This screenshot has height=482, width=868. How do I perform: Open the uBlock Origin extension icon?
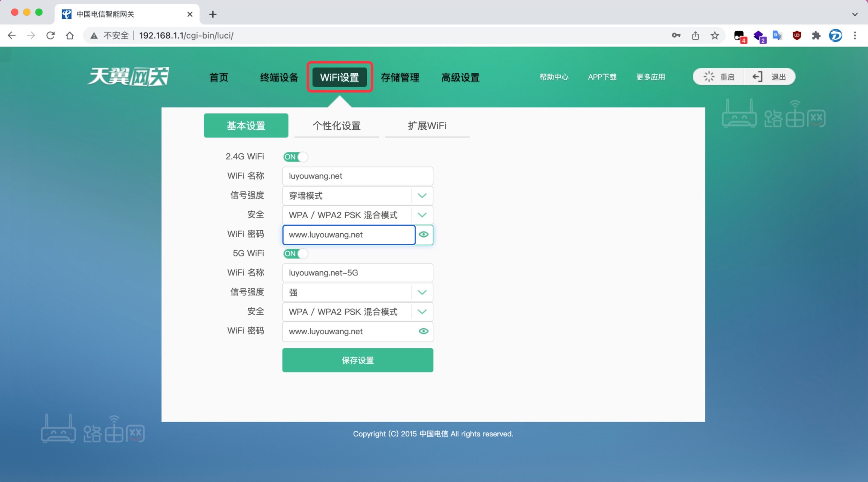point(797,36)
